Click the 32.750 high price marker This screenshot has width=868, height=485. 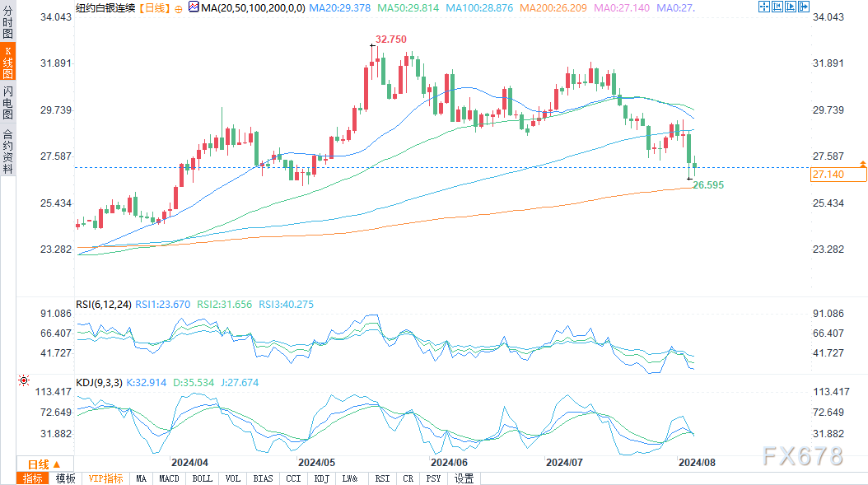(x=391, y=40)
